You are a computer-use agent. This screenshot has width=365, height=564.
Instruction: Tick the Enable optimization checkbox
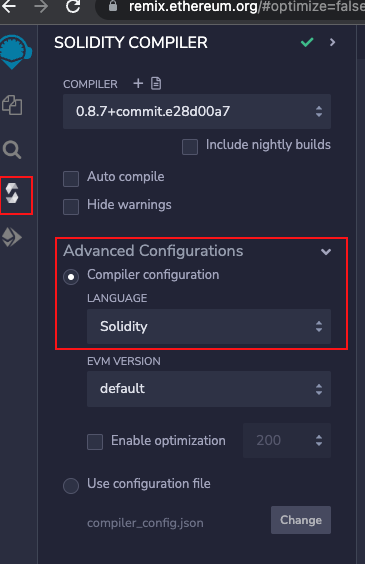(95, 442)
